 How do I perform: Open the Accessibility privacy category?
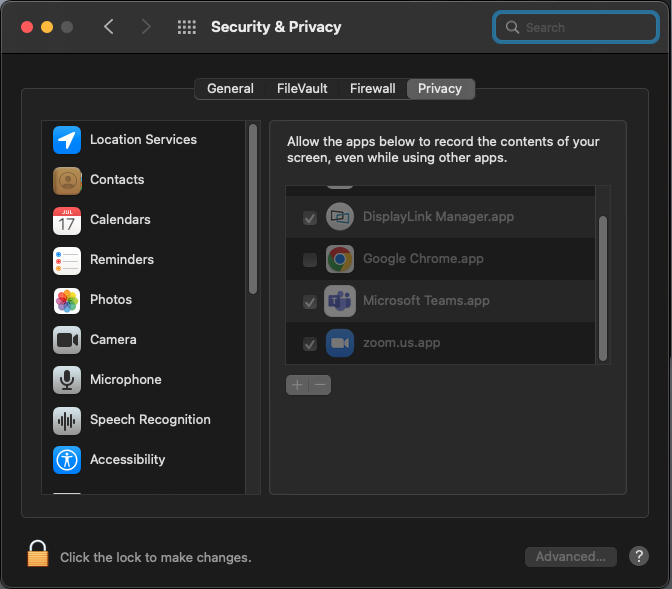coord(144,460)
